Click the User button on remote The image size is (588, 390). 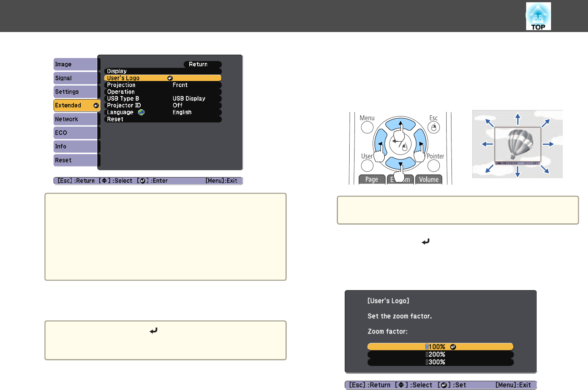pos(367,166)
